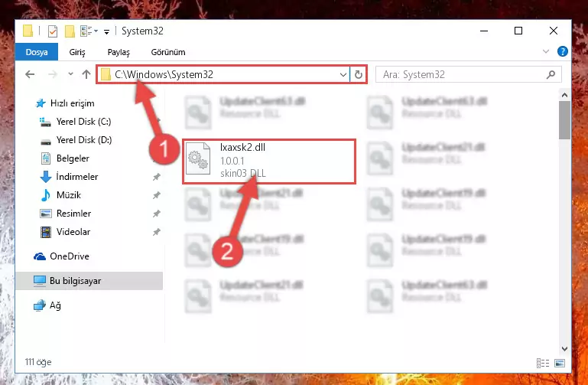Click the pin icon next to Videolar
Screen dimensions: 588x385
(x=157, y=232)
